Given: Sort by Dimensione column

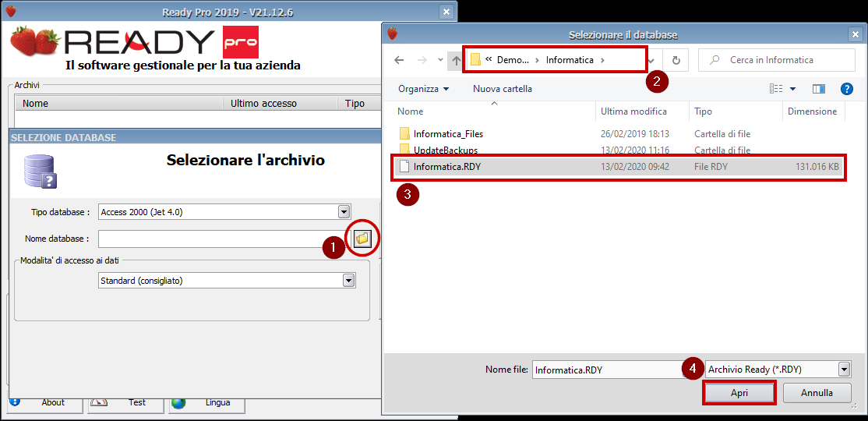Looking at the screenshot, I should (812, 111).
